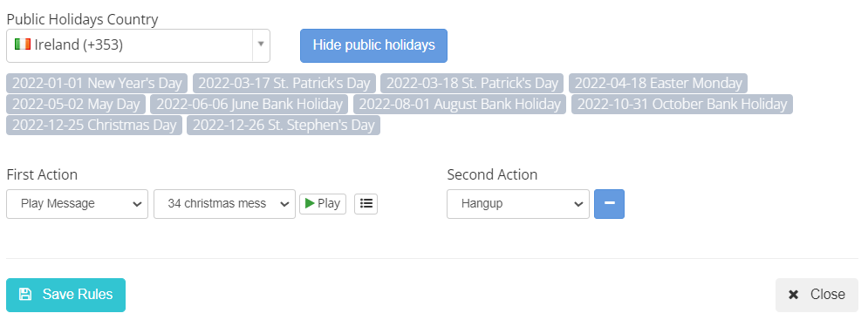Click the Ireland flag icon
Image resolution: width=868 pixels, height=320 pixels.
coord(22,44)
